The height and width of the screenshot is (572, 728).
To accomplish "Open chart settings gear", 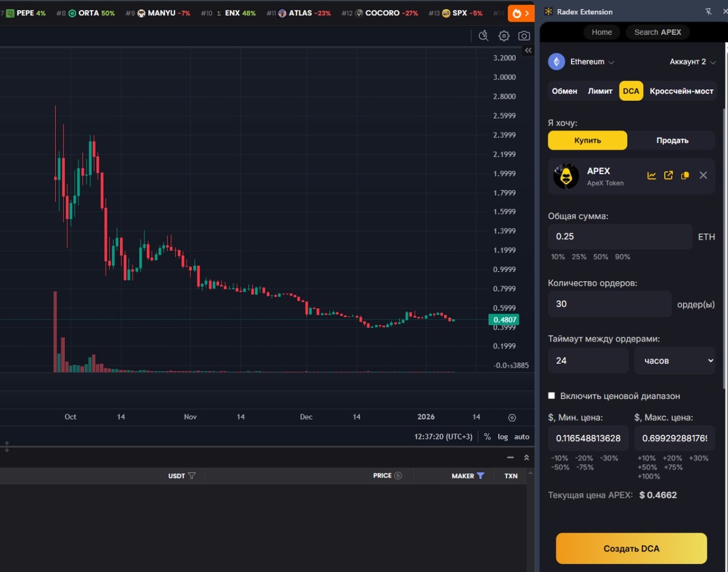I will [x=504, y=36].
